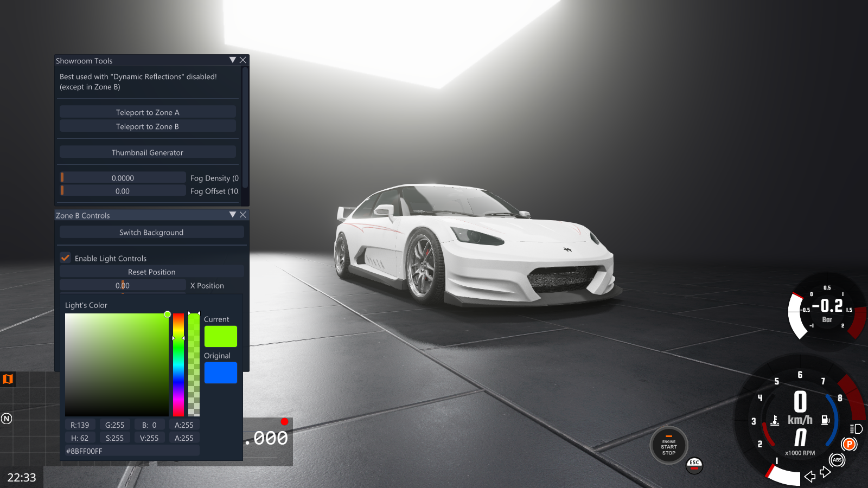
Task: Click the ABS indicator icon
Action: tap(837, 460)
